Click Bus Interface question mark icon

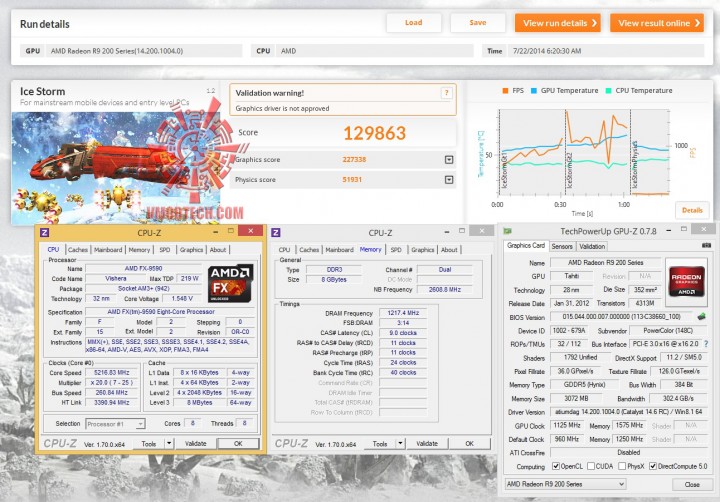(706, 344)
